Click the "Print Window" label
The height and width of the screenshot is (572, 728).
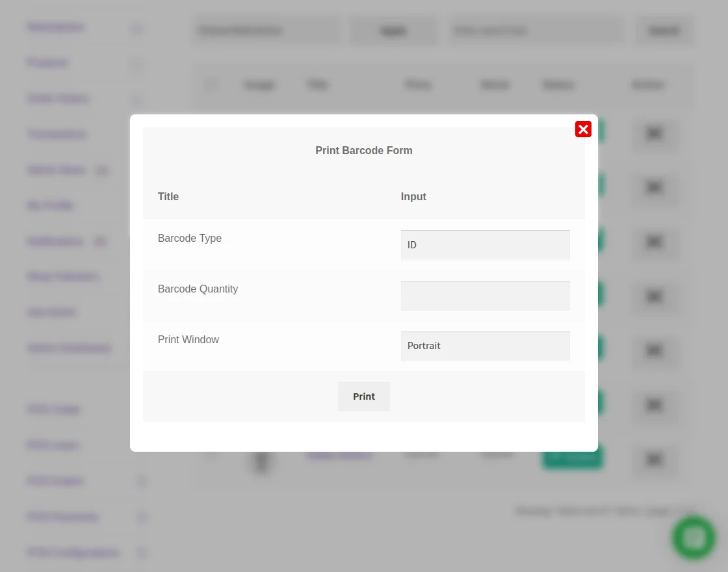coord(188,339)
